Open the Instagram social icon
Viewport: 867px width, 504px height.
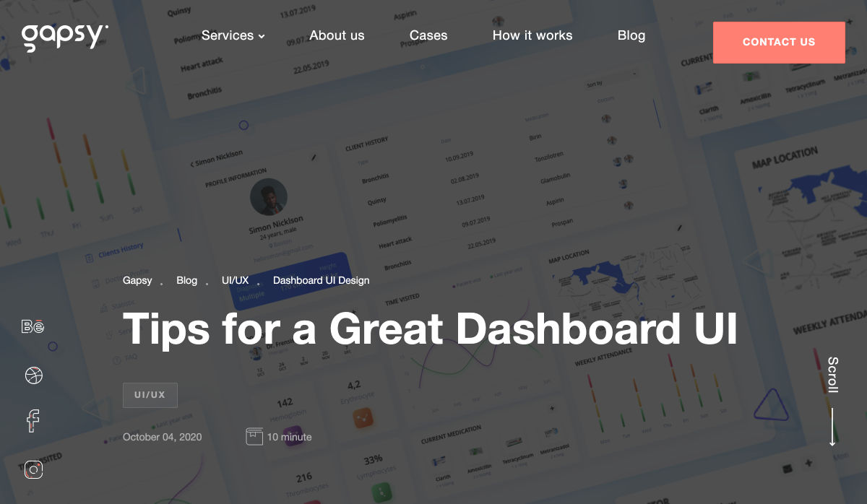click(x=34, y=470)
